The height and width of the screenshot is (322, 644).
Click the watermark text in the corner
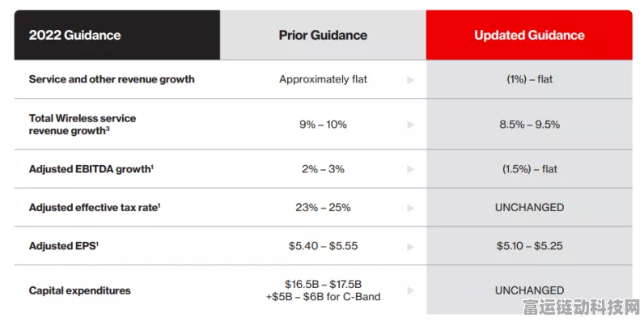581,307
